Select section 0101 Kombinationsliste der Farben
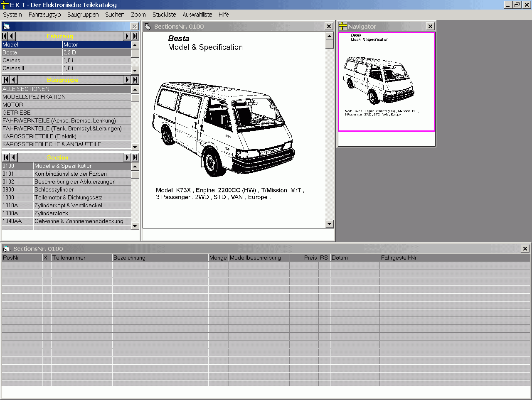This screenshot has width=532, height=400. click(66, 174)
